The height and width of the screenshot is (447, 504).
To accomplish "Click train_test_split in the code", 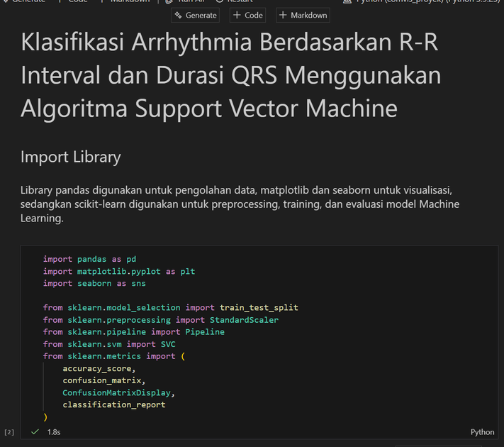I will click(259, 308).
